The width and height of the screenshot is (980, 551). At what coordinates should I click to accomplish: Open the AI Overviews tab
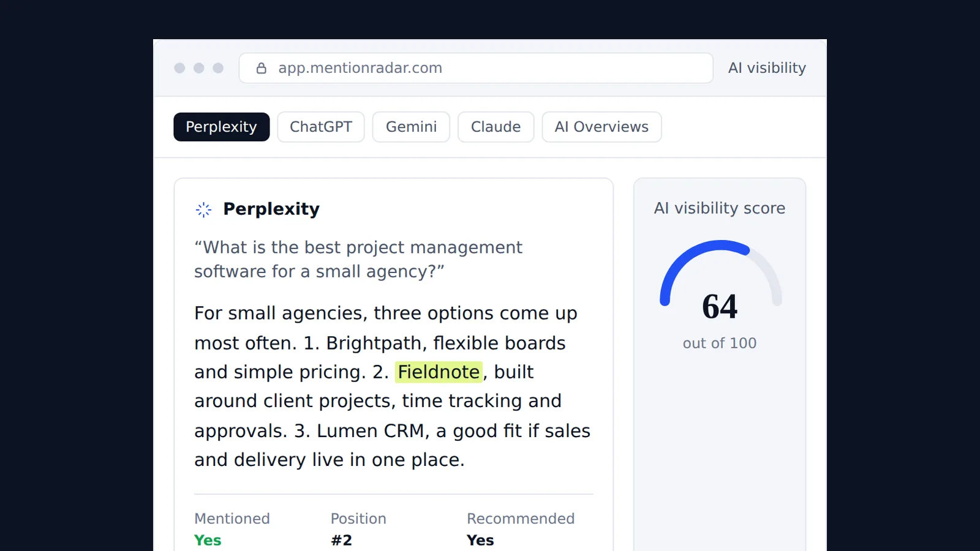(x=601, y=127)
